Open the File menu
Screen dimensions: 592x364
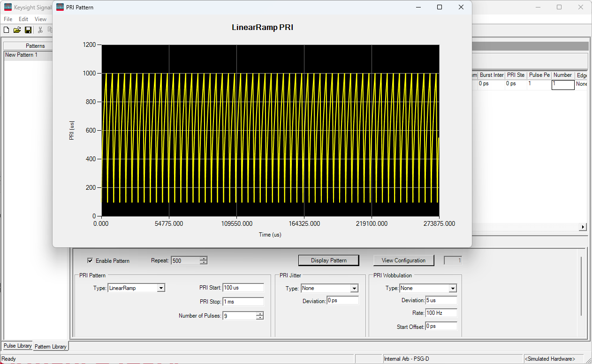8,19
